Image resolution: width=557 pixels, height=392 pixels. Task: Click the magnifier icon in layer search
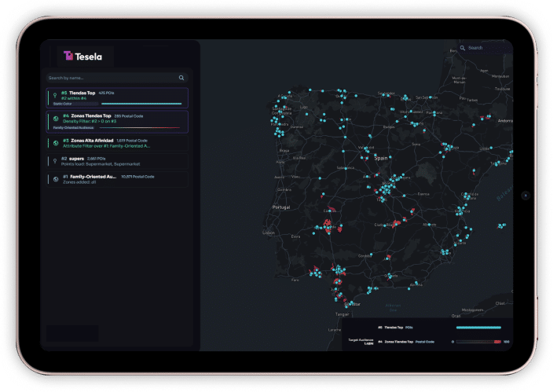[x=181, y=78]
